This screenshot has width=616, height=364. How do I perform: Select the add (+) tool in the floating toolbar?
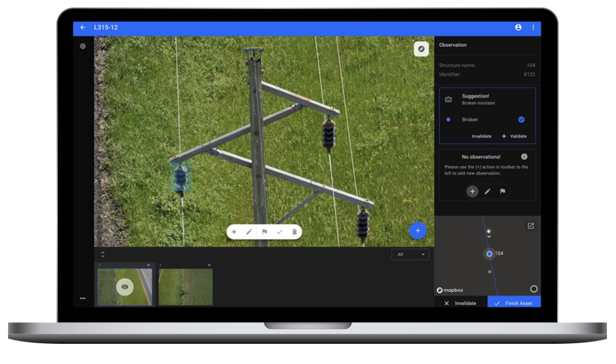[234, 232]
